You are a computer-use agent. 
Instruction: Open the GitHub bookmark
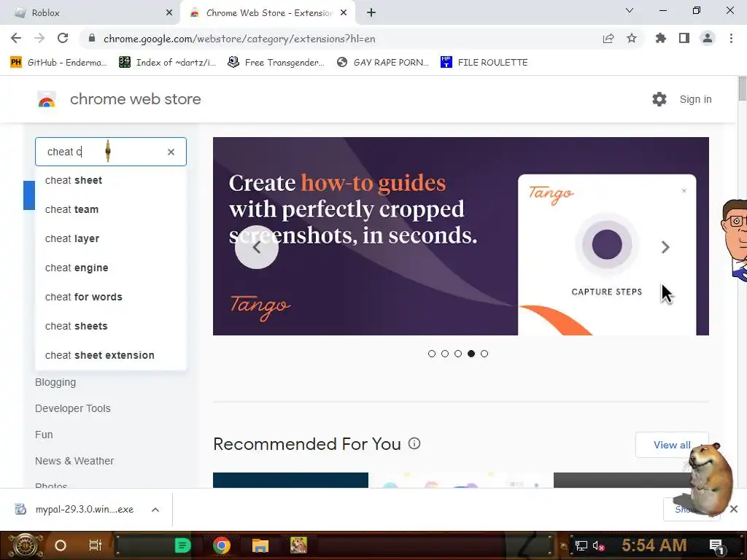59,63
